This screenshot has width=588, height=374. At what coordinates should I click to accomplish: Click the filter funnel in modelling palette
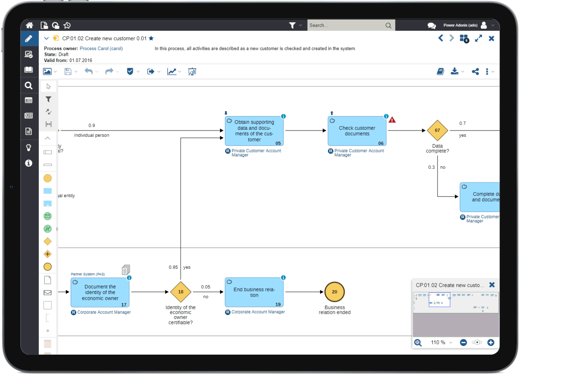[x=49, y=99]
